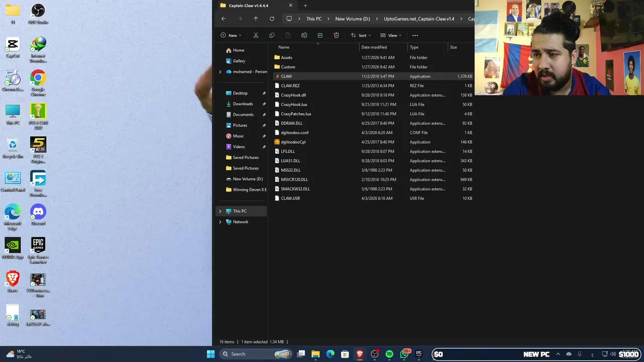Expand Network in navigation pane

[x=220, y=222]
